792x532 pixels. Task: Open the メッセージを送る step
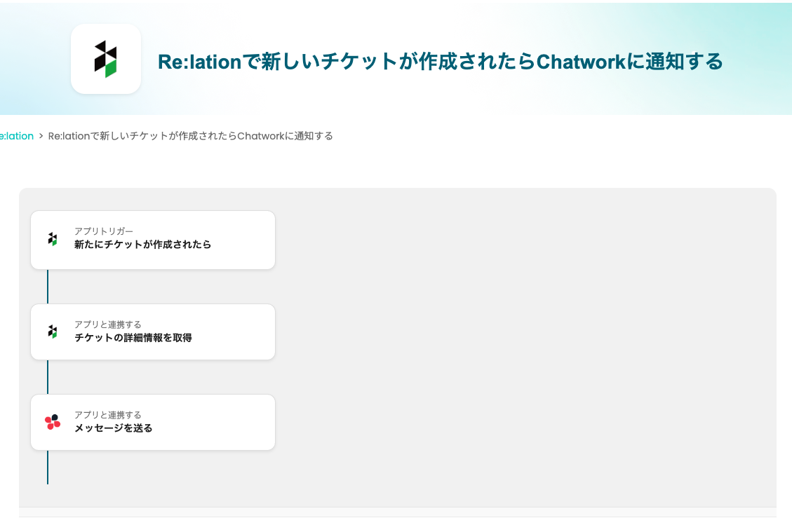click(x=114, y=428)
